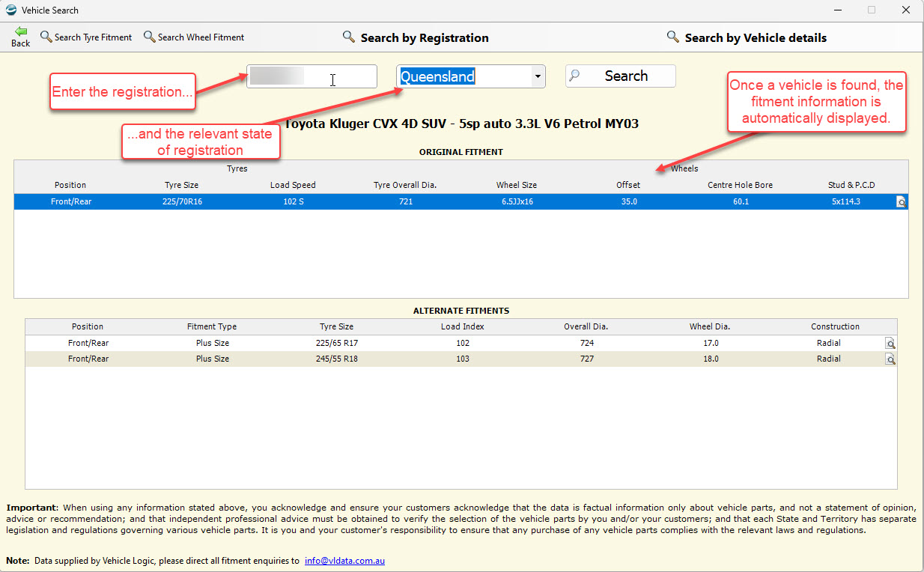
Task: Click the Vehicle Search app icon in title bar
Action: 10,10
